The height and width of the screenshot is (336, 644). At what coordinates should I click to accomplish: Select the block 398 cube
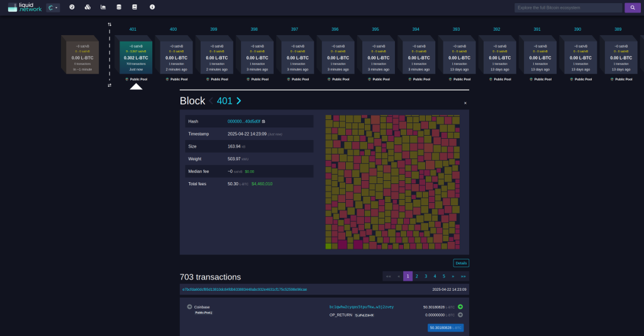click(x=255, y=55)
